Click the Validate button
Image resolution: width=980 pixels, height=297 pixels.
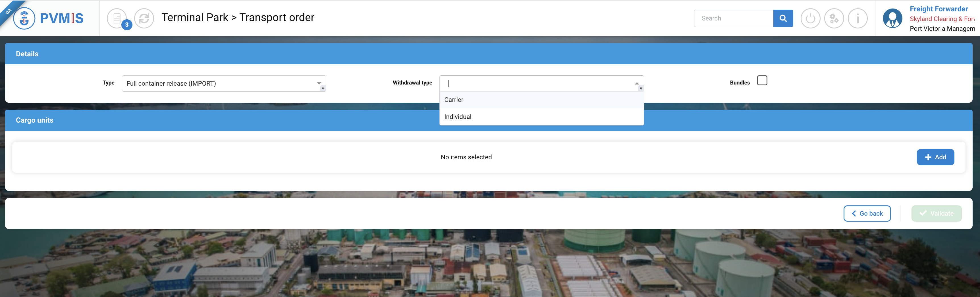[936, 214]
